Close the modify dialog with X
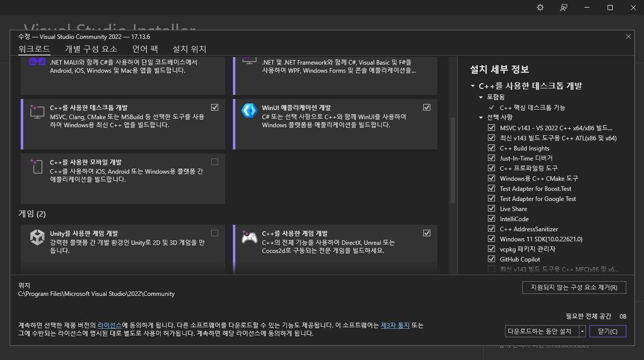Screen dimensions: 644x360 click(628, 36)
